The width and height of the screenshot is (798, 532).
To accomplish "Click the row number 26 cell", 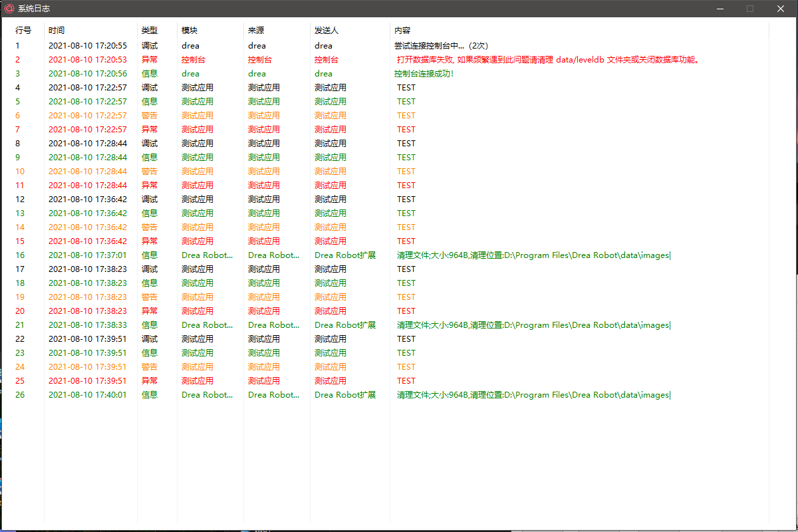I will click(20, 395).
